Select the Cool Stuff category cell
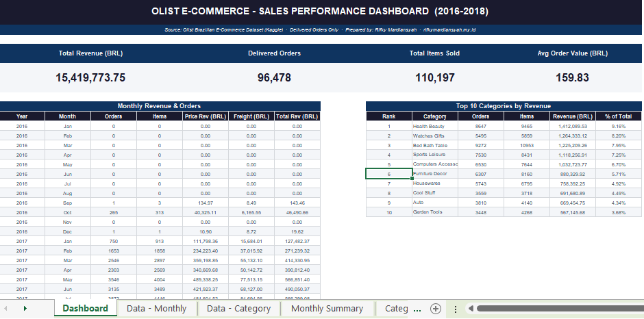Viewport: 644px width, 319px height. [x=434, y=193]
